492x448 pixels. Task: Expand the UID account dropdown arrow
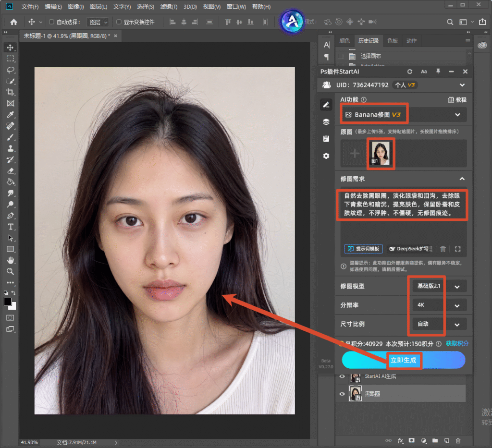coord(462,85)
